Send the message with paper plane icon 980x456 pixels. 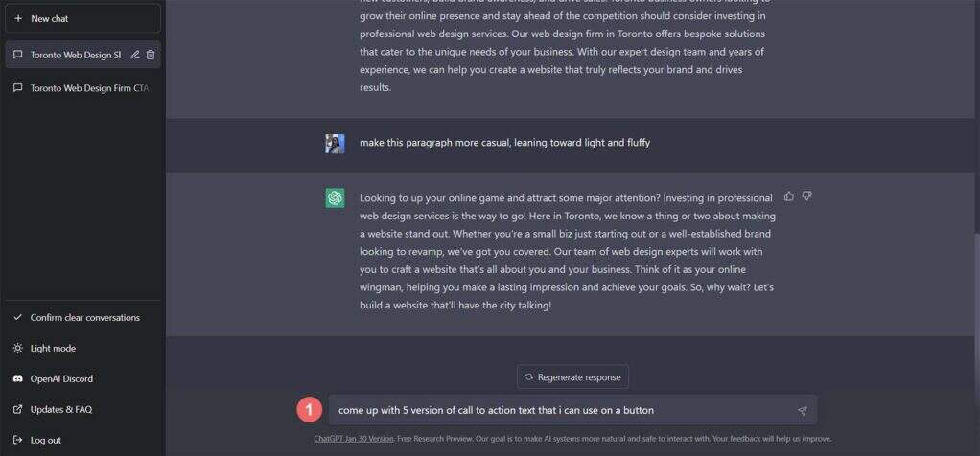[802, 411]
